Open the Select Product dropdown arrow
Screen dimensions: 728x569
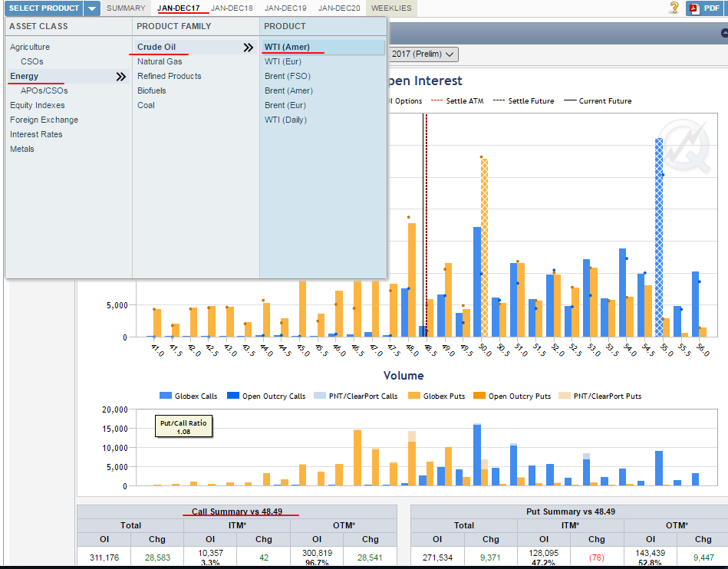[92, 8]
